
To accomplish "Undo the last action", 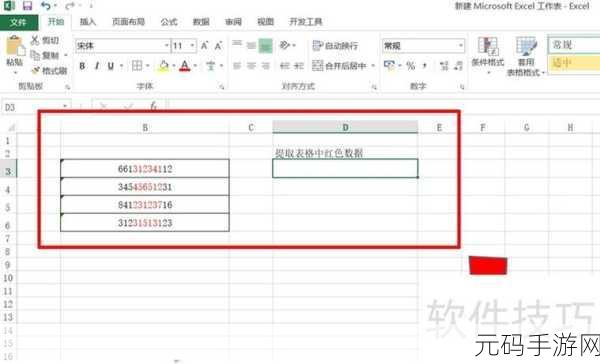I will (x=46, y=6).
